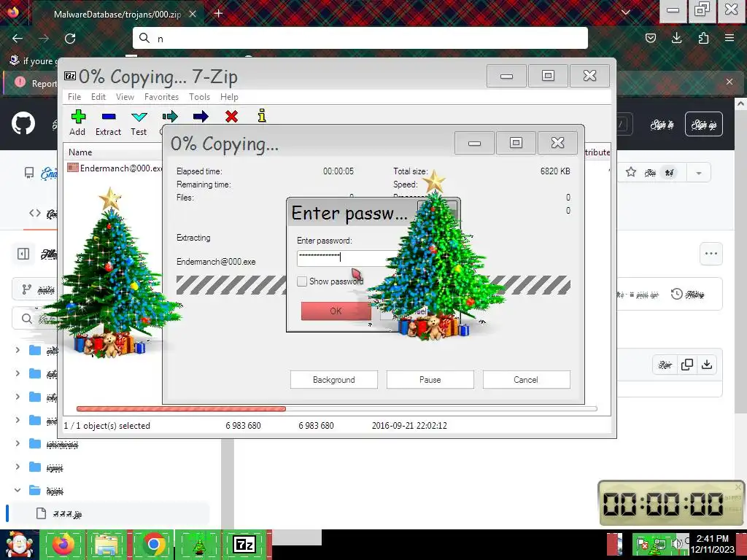Cancel the copying operation
The width and height of the screenshot is (747, 560).
click(526, 379)
